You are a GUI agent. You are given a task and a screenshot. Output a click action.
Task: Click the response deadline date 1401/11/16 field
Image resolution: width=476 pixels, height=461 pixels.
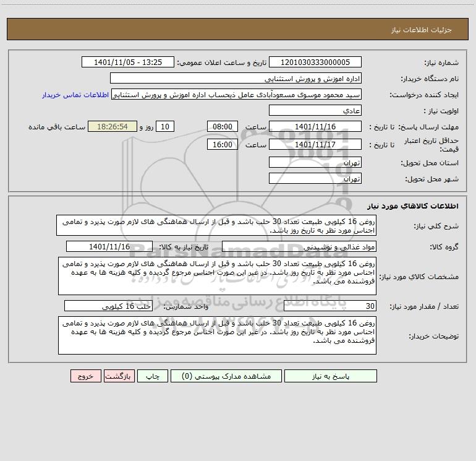(x=315, y=126)
